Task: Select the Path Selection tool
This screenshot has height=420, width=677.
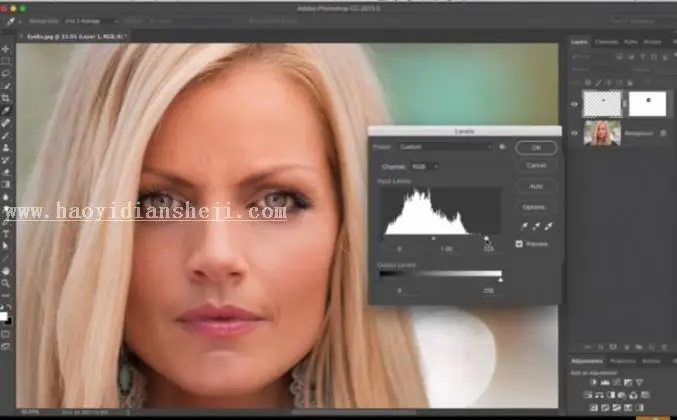Action: point(6,246)
